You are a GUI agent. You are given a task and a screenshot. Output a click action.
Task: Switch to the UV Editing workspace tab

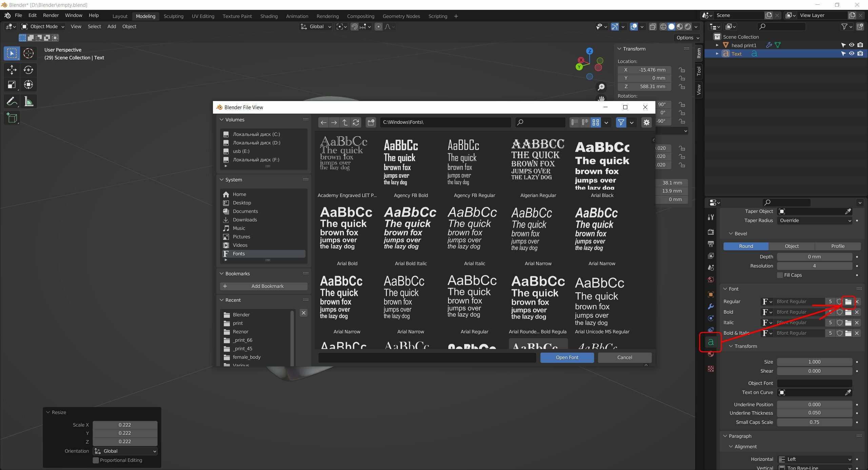pos(203,16)
